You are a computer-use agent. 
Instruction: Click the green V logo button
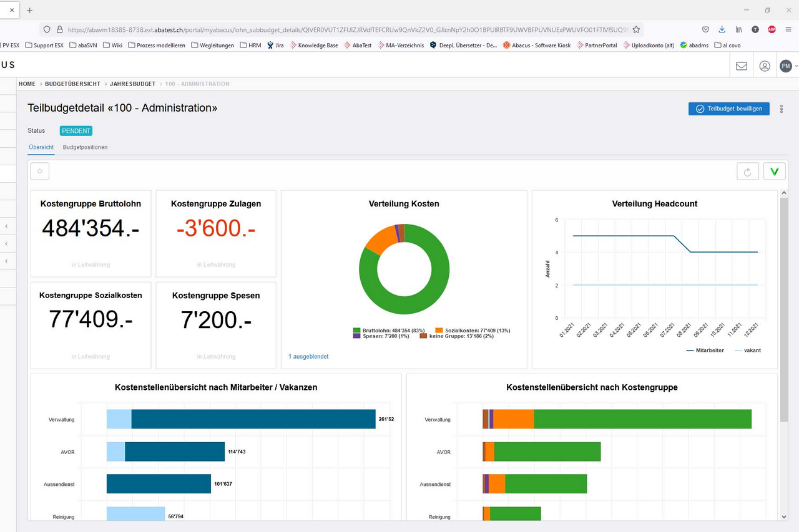tap(774, 172)
